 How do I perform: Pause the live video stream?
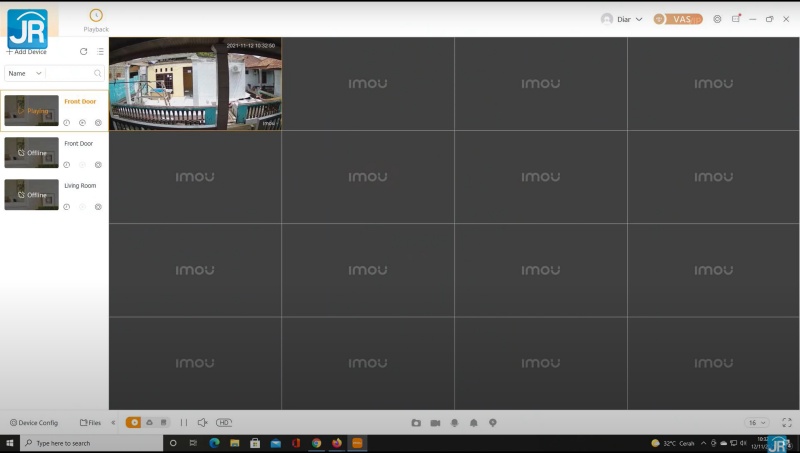[183, 423]
